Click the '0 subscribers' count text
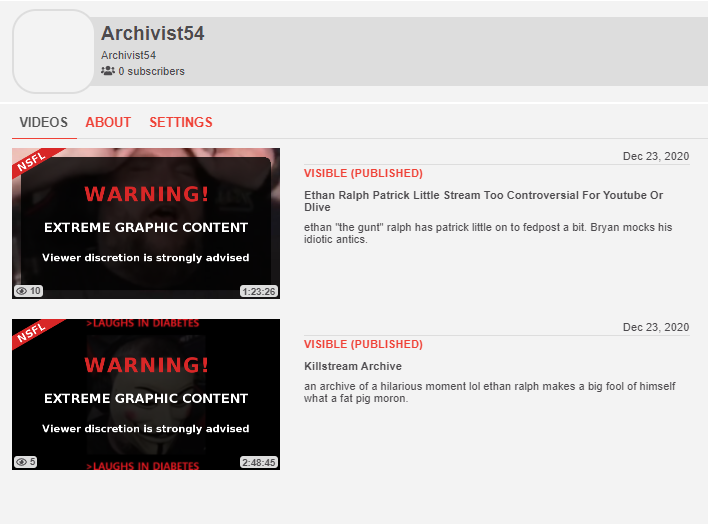 coord(151,71)
